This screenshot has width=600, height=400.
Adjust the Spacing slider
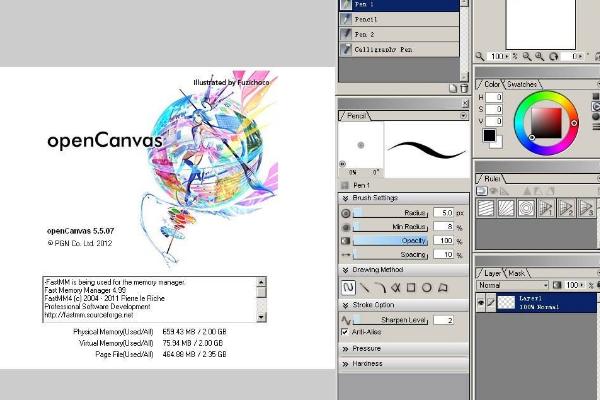[390, 255]
